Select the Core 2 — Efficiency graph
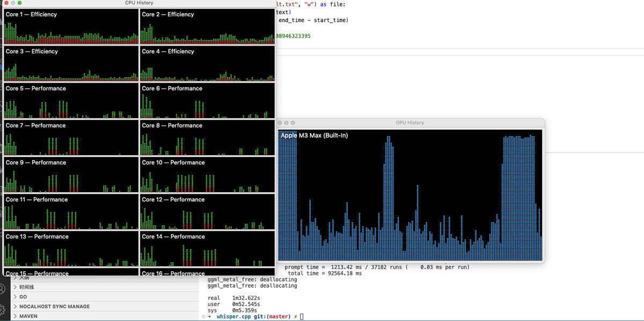 tap(207, 26)
